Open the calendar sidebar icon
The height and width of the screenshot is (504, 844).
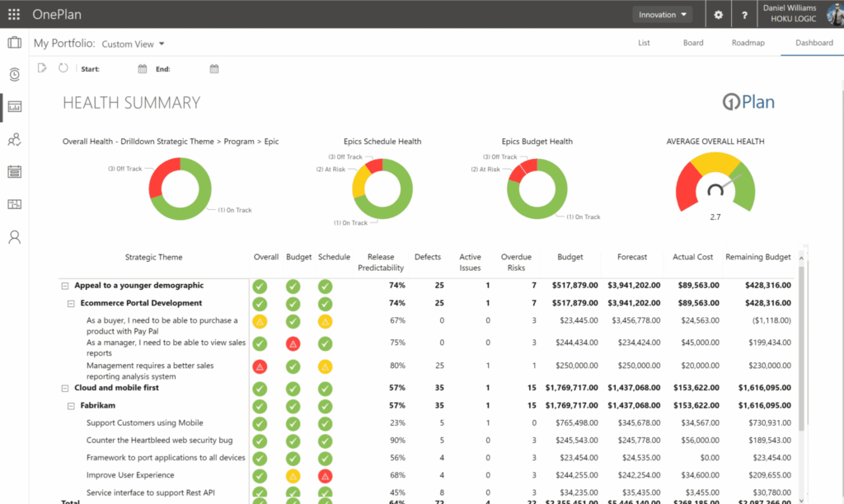(14, 172)
